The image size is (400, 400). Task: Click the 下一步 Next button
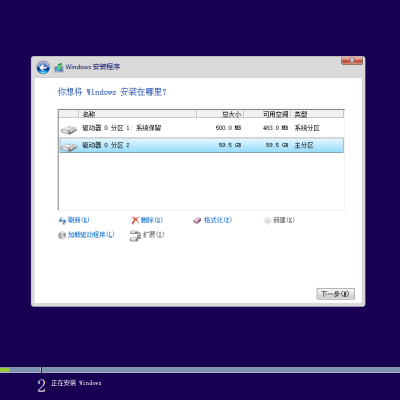tap(335, 294)
